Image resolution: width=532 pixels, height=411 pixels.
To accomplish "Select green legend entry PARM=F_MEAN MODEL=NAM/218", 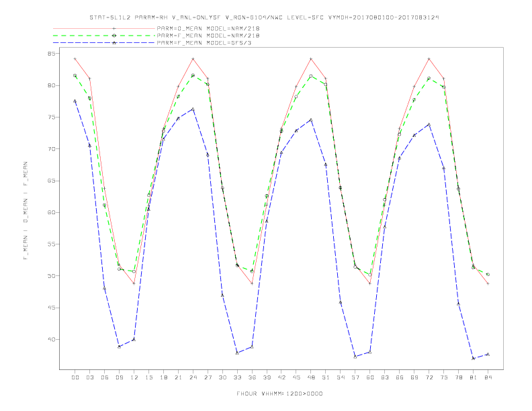I will [x=208, y=36].
